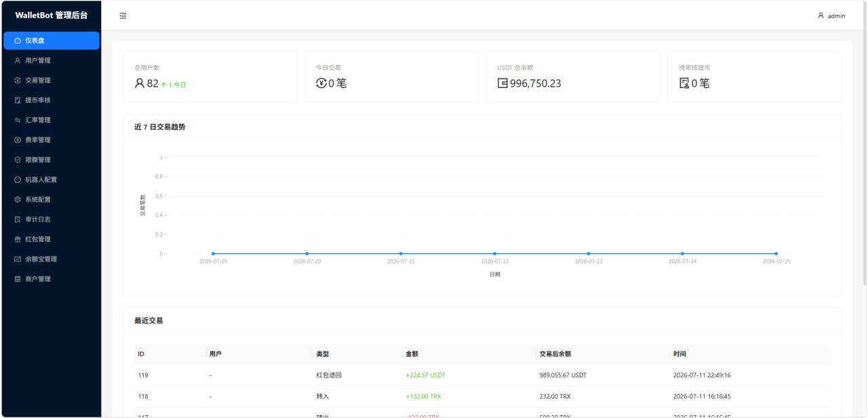This screenshot has height=418, width=868.
Task: Click the wallet icon beside 996,750.23
Action: pyautogui.click(x=502, y=83)
